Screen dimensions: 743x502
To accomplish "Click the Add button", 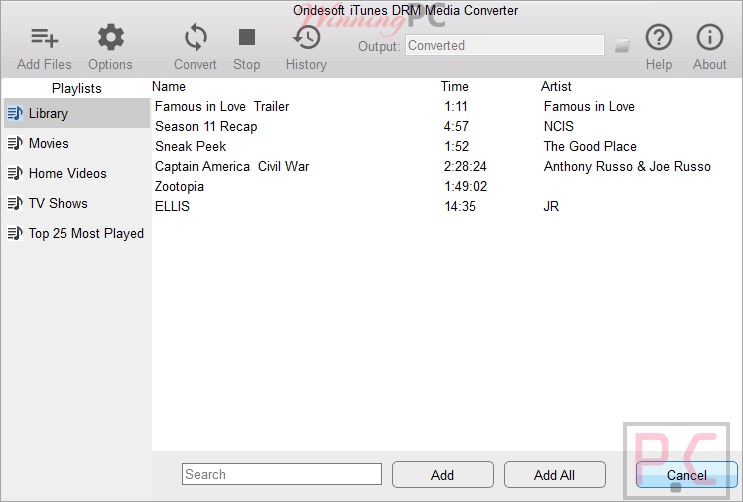I will coord(443,475).
